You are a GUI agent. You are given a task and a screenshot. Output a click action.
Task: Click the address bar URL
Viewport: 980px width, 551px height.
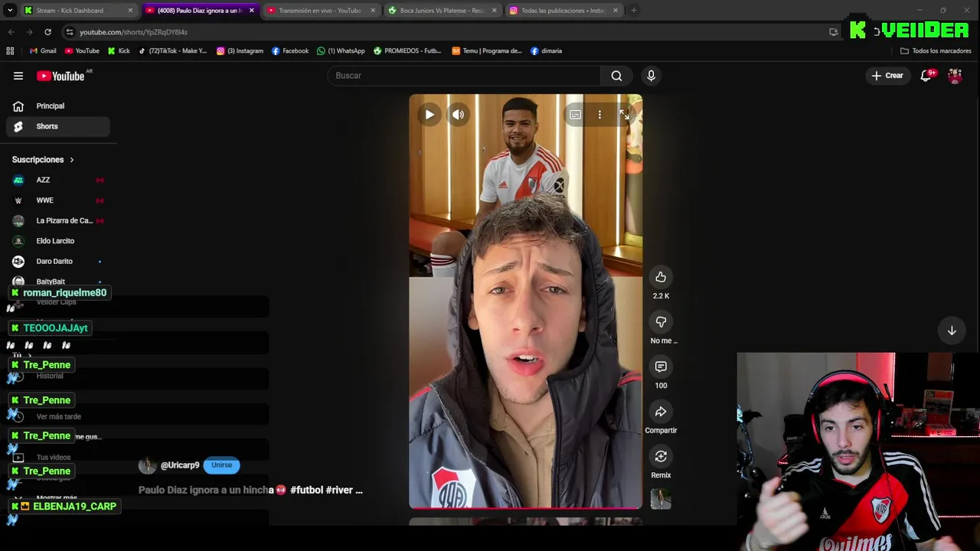[x=133, y=32]
